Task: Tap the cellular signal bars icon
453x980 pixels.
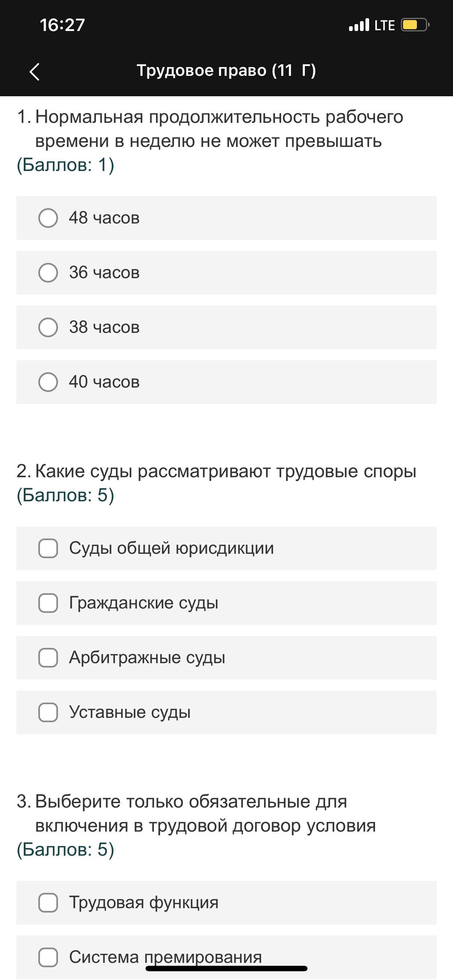Action: click(x=359, y=25)
